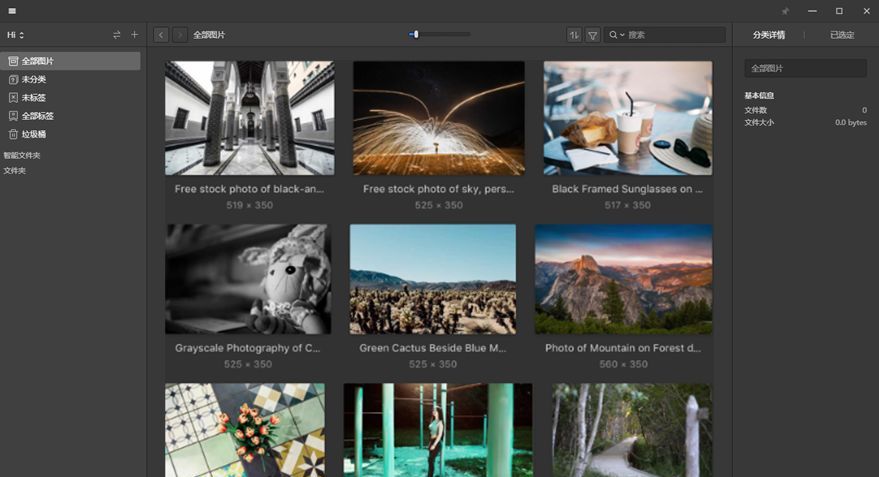Image resolution: width=879 pixels, height=477 pixels.
Task: Pin the window with the pin icon
Action: pos(785,11)
